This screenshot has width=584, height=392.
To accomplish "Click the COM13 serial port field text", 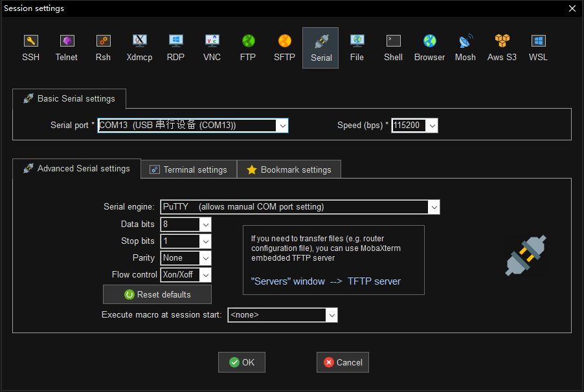I will tap(168, 125).
